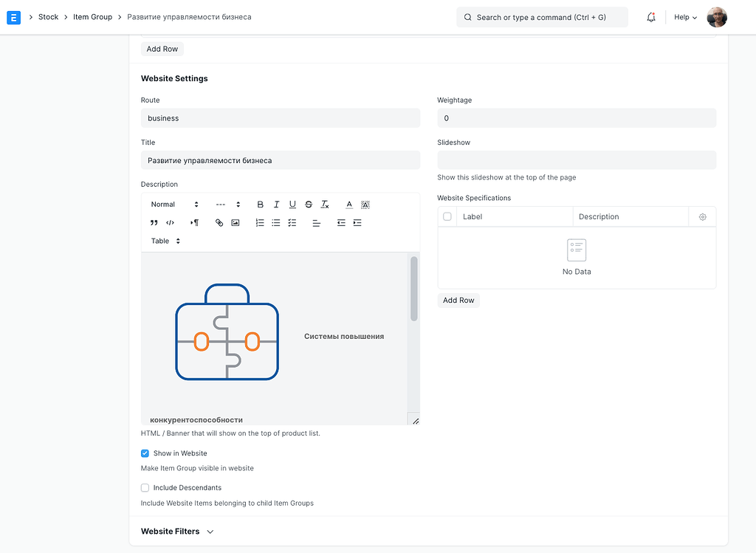Insert a link in the description editor
The image size is (756, 553).
tap(219, 222)
